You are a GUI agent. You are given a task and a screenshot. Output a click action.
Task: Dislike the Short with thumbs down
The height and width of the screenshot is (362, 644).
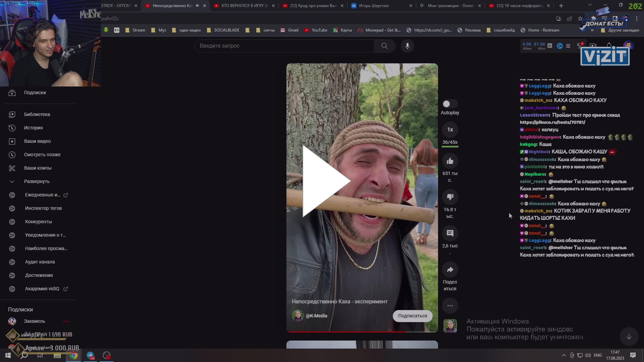pos(450,197)
